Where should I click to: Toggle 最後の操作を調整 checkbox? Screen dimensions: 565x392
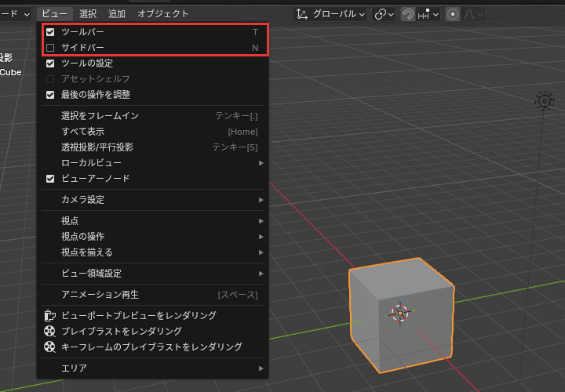pos(50,95)
